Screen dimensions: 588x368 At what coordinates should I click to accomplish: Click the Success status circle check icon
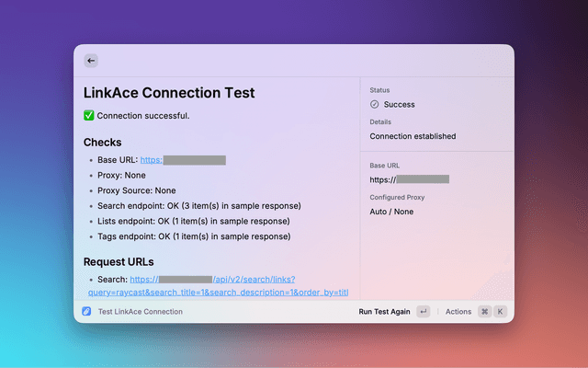(374, 104)
